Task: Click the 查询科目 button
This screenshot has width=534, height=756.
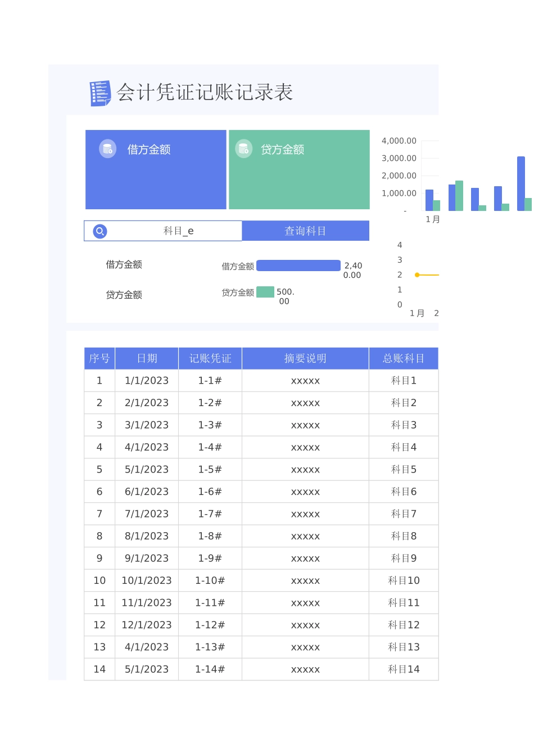Action: (x=305, y=231)
